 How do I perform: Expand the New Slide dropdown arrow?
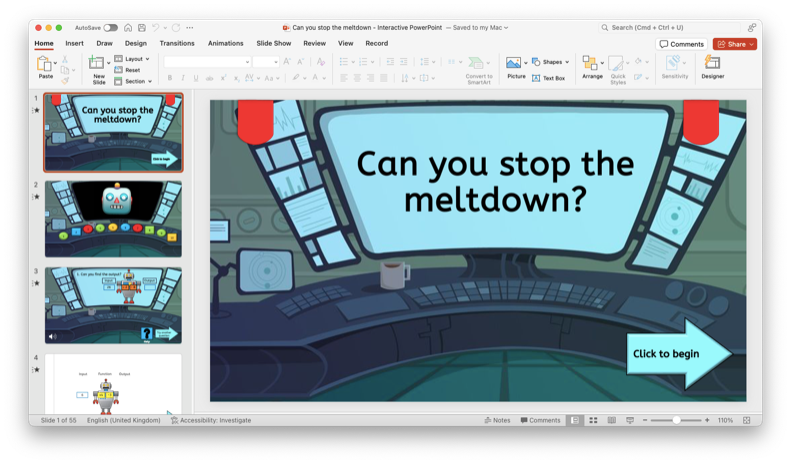(x=108, y=63)
